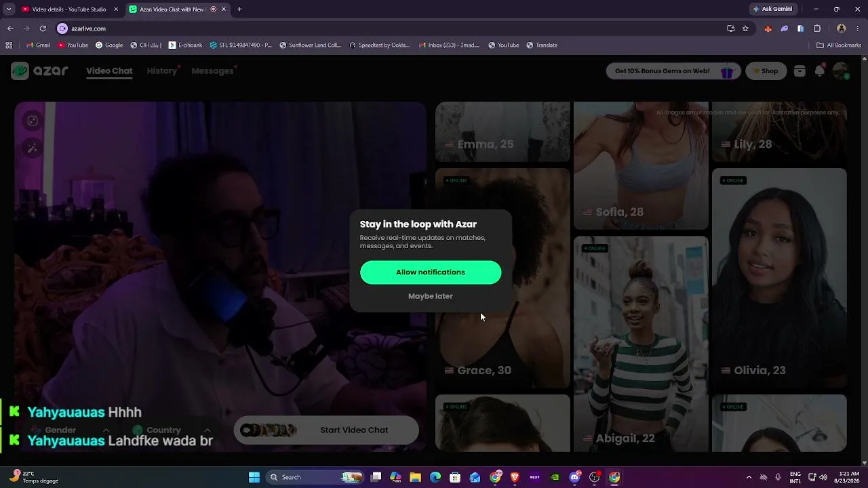Click Allow notifications
Image resolution: width=868 pixels, height=488 pixels.
pos(431,272)
